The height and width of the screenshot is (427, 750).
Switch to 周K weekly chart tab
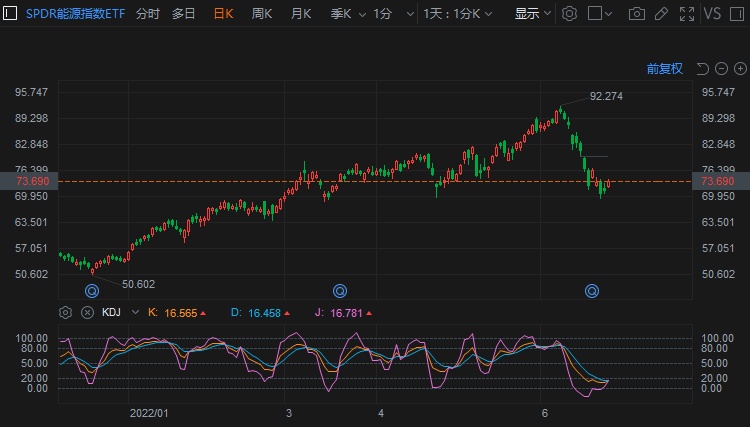[x=262, y=14]
